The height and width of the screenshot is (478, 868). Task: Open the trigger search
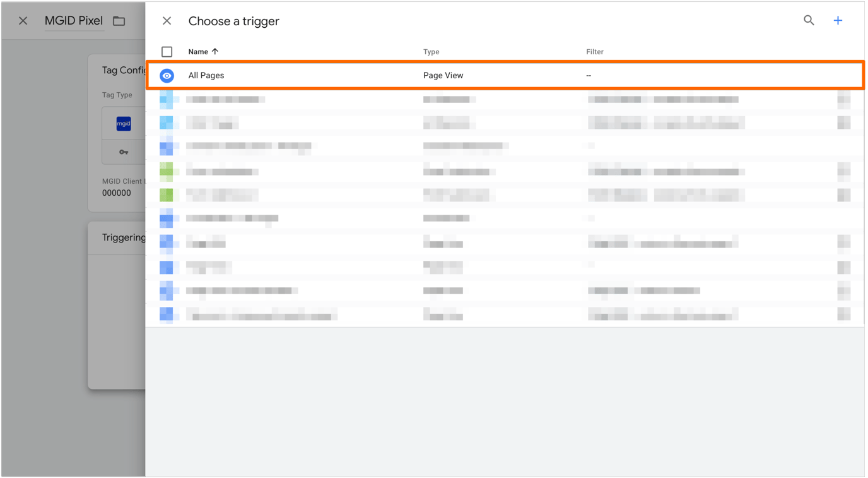(x=809, y=20)
